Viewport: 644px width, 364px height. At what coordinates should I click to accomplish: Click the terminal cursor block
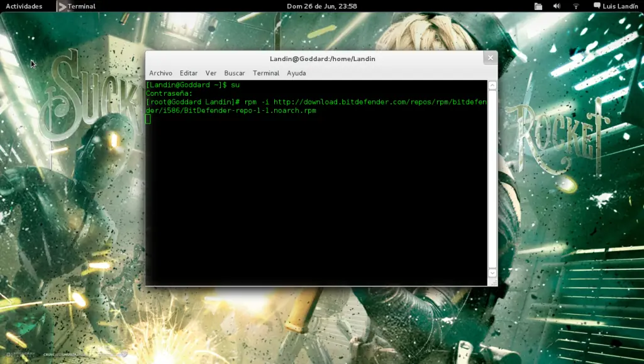148,119
